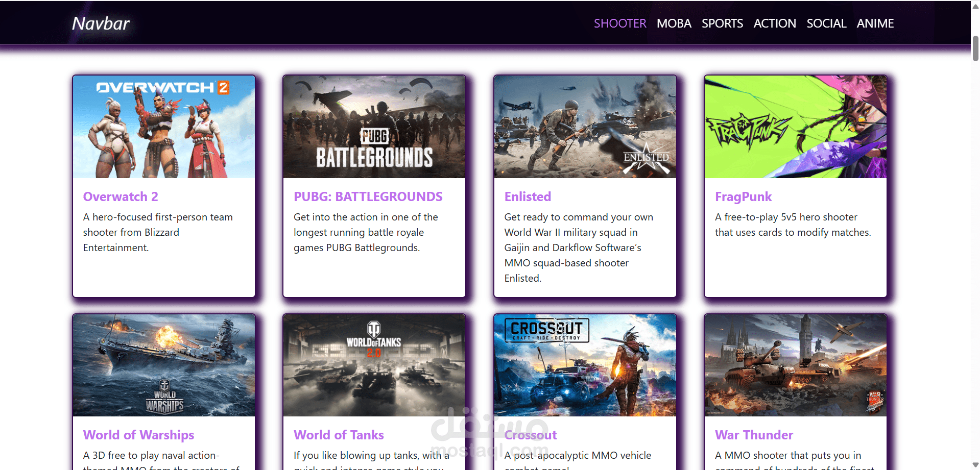Click the Overwatch 2 title link
The width and height of the screenshot is (980, 470).
(121, 197)
